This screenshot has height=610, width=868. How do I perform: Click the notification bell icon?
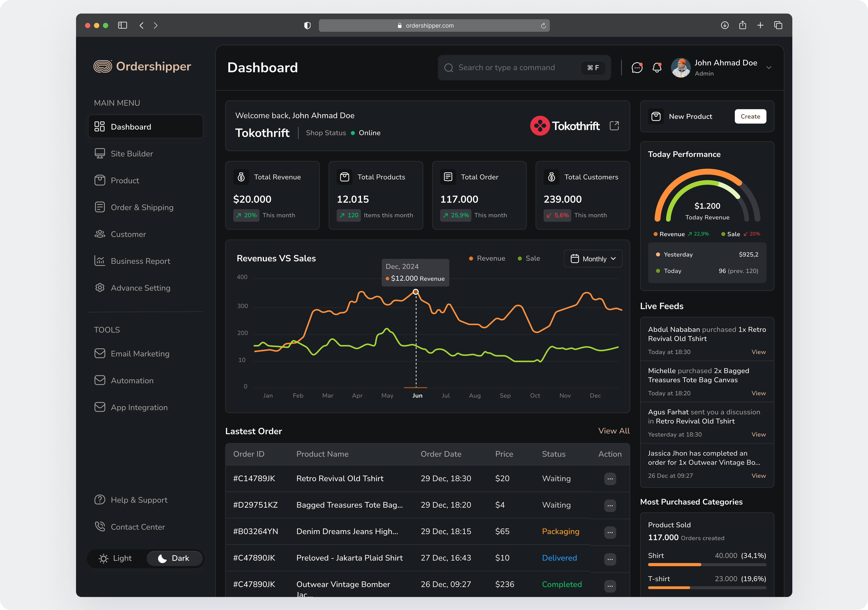point(657,68)
